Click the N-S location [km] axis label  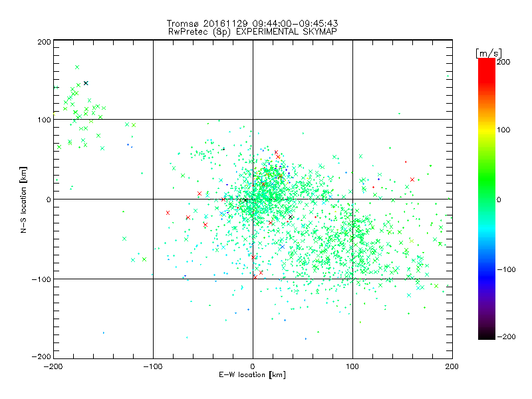click(x=23, y=200)
